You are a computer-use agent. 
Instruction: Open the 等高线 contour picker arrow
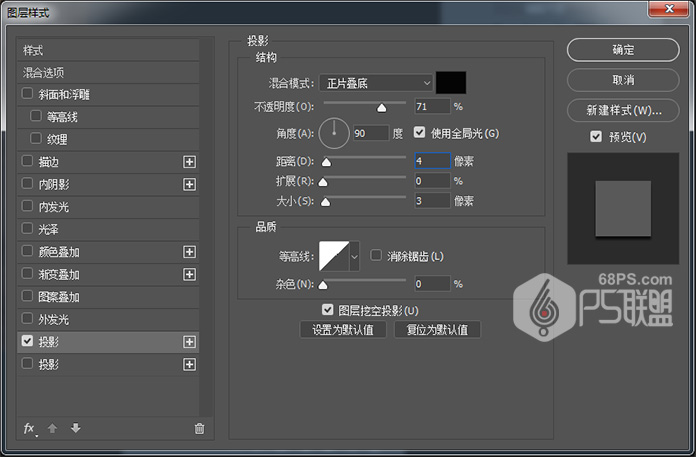point(354,256)
